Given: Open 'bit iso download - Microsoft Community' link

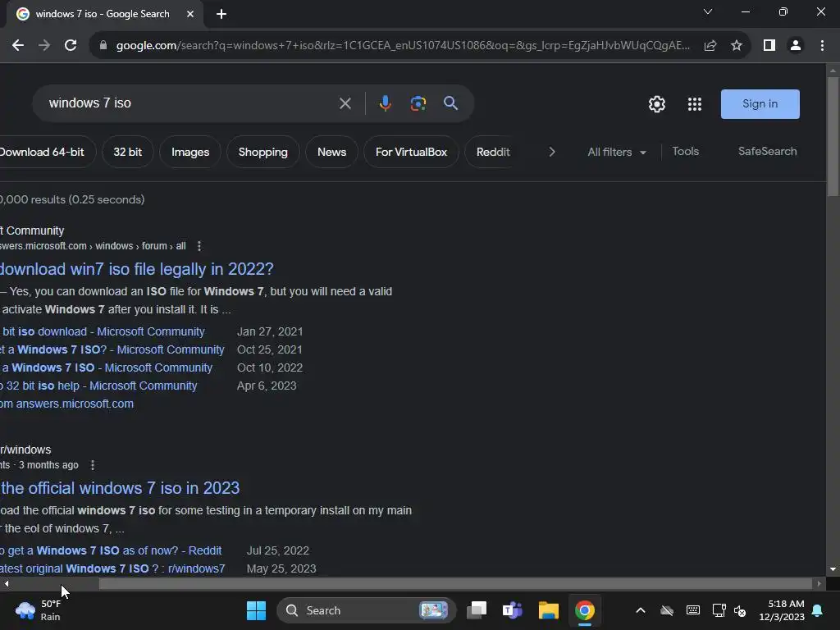Looking at the screenshot, I should pos(103,331).
